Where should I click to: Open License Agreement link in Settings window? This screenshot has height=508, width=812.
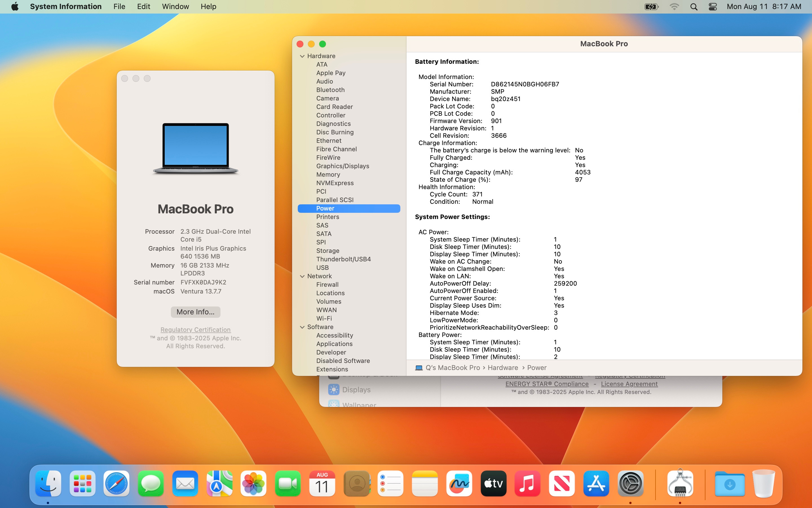[x=629, y=384]
